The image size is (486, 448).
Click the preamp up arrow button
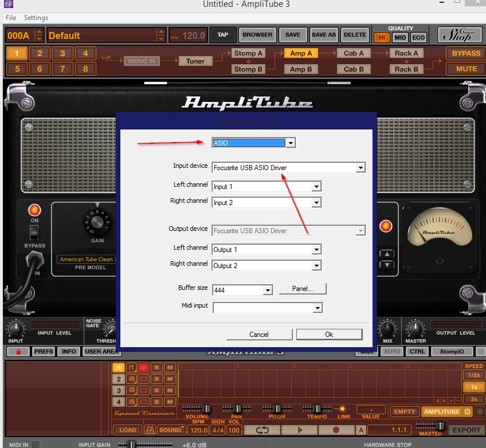pyautogui.click(x=387, y=254)
